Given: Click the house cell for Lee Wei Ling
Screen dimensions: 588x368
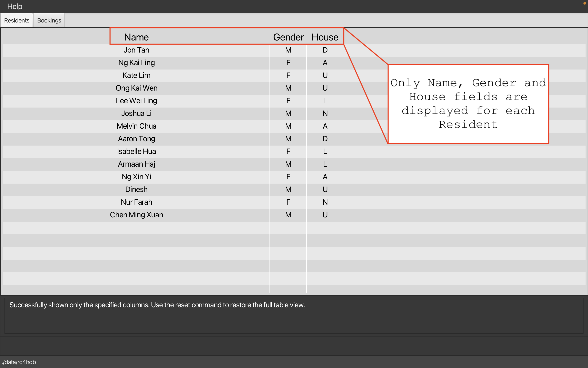Looking at the screenshot, I should point(325,101).
